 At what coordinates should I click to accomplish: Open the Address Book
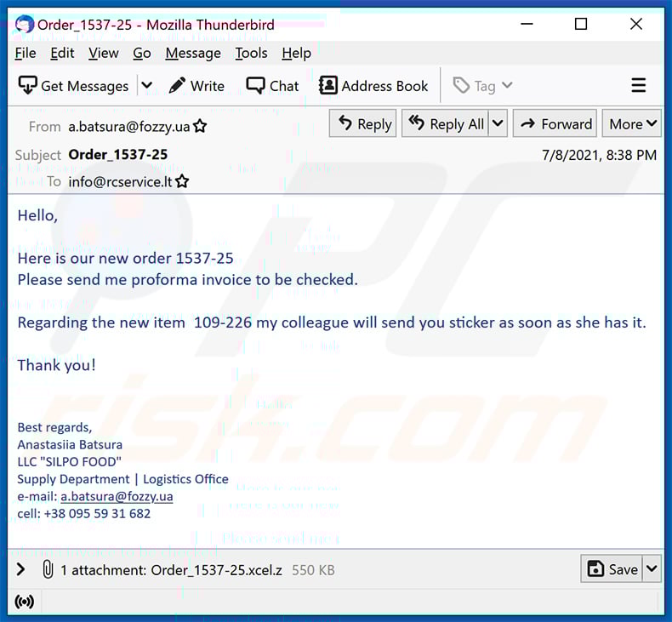coord(373,86)
